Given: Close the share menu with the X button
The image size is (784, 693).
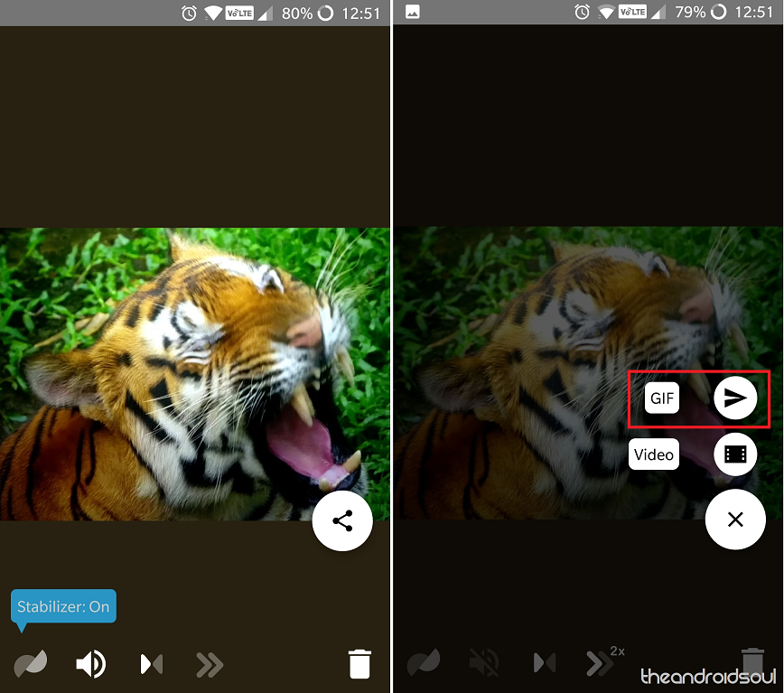Looking at the screenshot, I should (x=735, y=520).
